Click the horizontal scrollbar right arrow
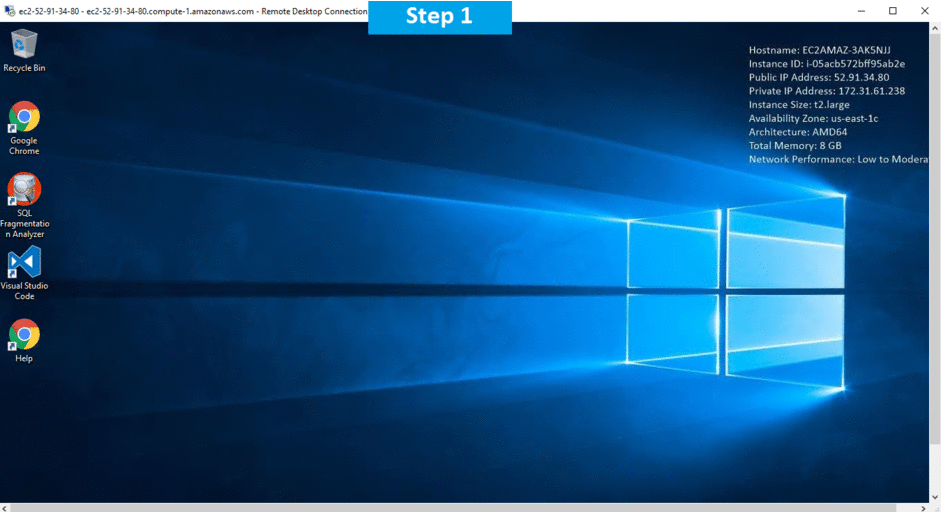This screenshot has width=941, height=512. (x=925, y=506)
